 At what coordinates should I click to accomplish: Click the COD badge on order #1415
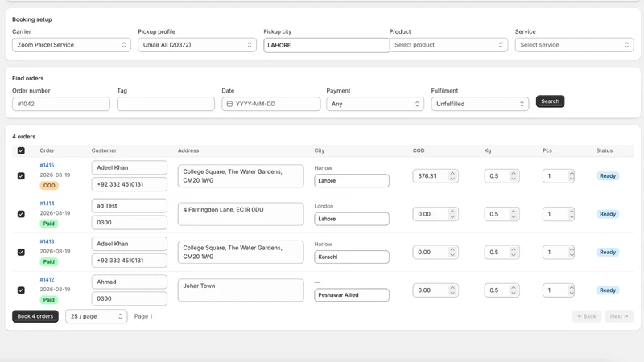(49, 186)
